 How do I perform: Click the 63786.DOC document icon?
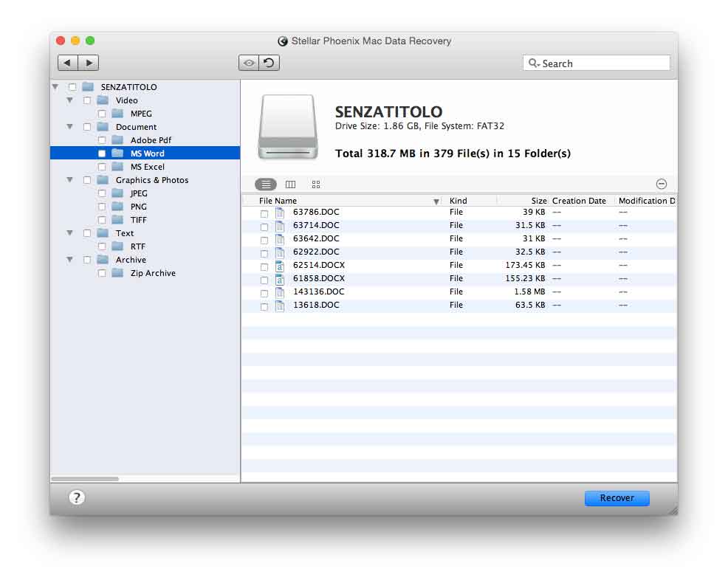click(x=280, y=213)
